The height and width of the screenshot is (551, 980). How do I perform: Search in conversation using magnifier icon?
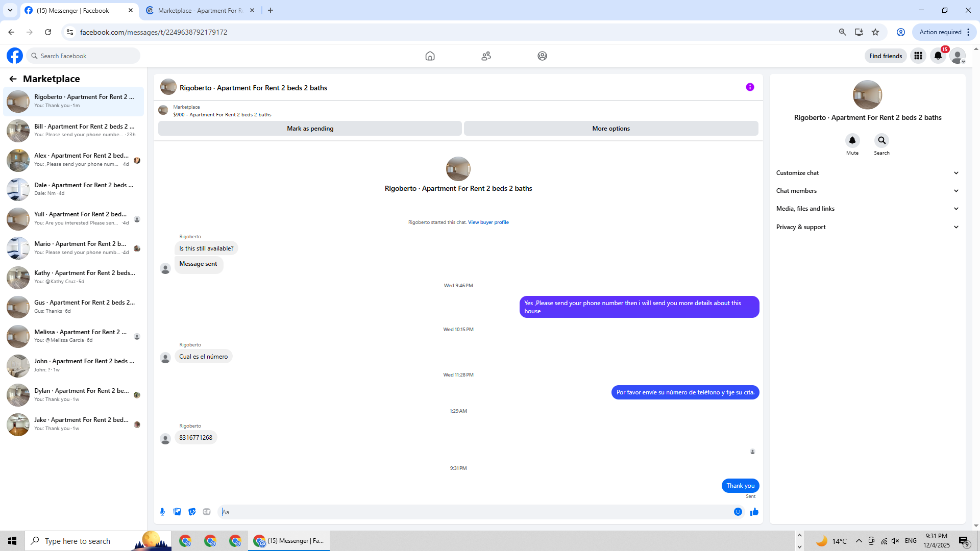[881, 140]
